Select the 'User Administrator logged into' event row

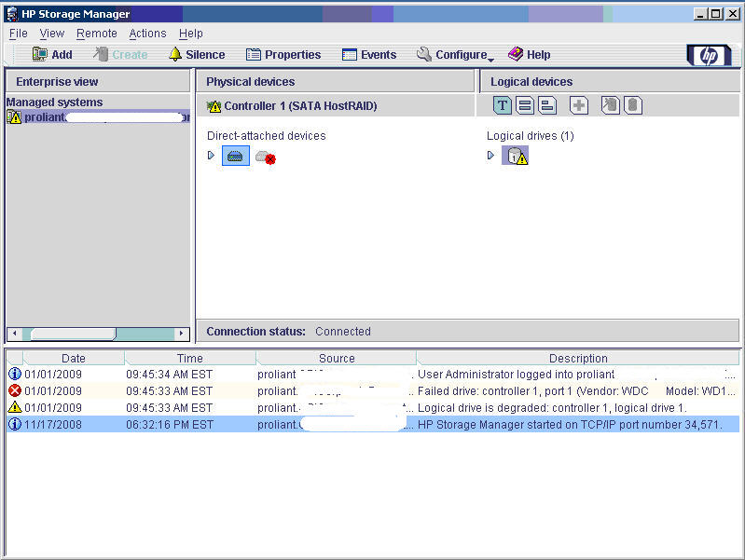tap(374, 375)
